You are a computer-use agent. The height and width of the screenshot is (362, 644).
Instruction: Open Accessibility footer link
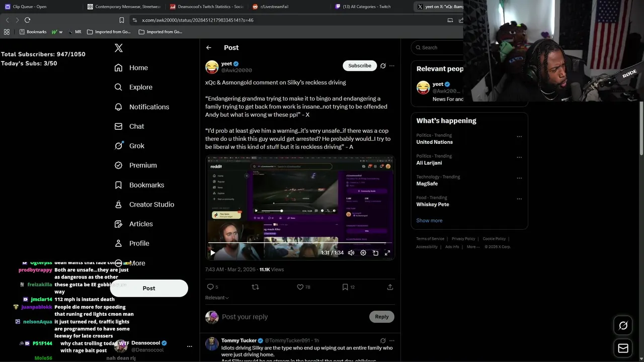(x=427, y=247)
